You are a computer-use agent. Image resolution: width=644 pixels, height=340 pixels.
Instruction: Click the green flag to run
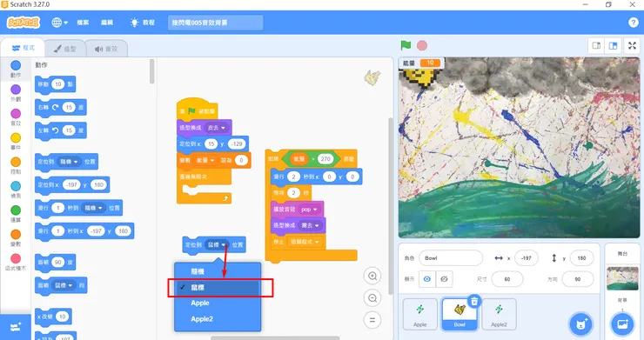point(406,45)
